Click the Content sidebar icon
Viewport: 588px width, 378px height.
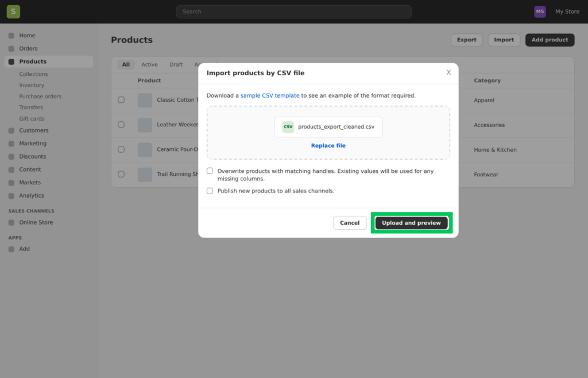11,170
